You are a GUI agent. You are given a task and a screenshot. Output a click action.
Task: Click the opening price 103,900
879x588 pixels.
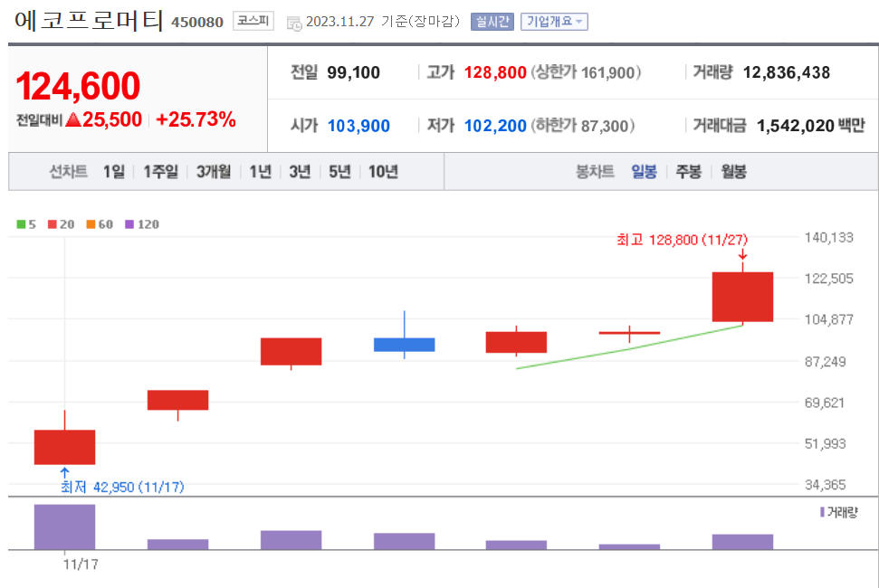358,126
